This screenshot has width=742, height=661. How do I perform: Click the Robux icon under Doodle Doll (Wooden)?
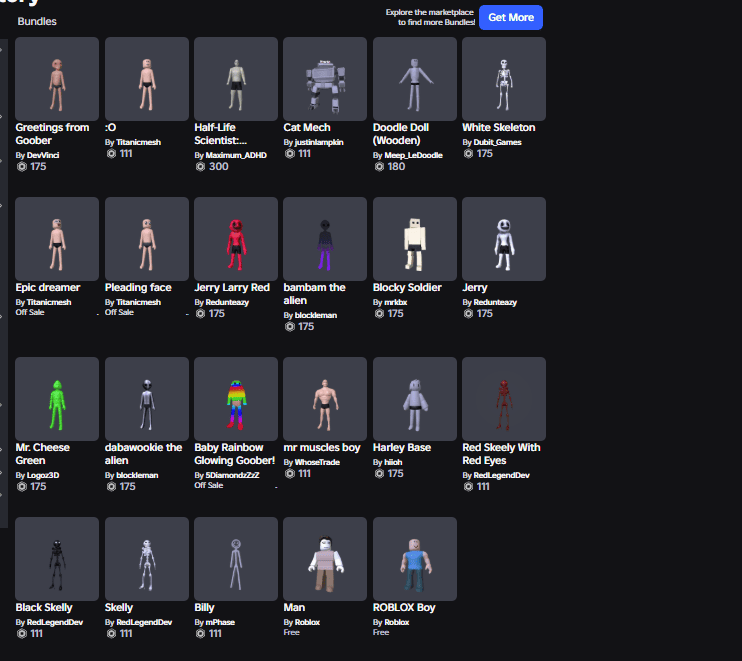(x=379, y=167)
